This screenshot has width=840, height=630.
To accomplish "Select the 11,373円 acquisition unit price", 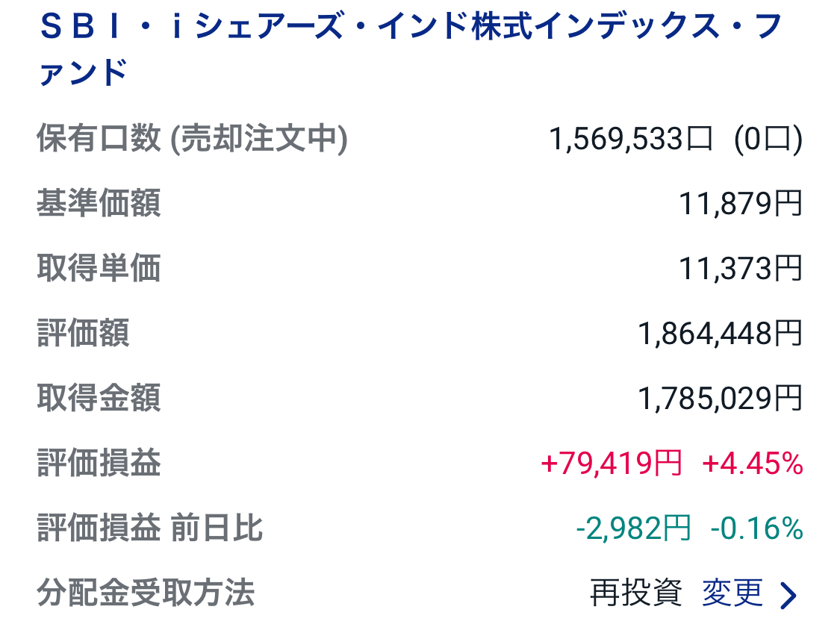I will coord(740,268).
